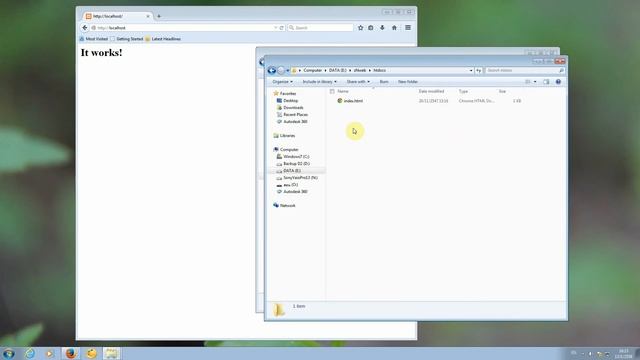Change view with the Explorer views icon
This screenshot has width=640, height=360.
[x=528, y=82]
